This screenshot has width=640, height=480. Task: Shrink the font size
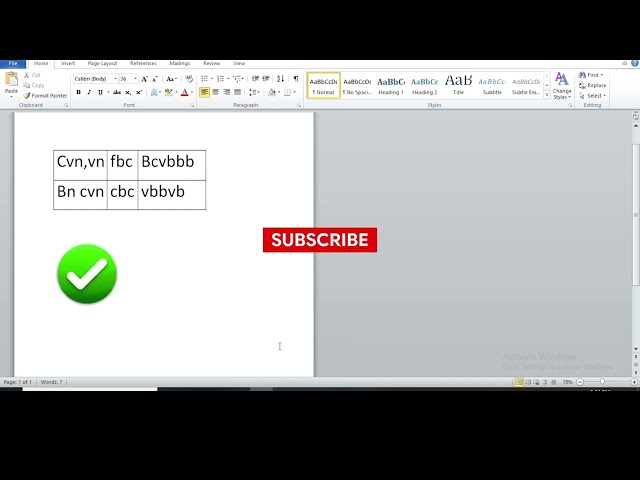pyautogui.click(x=155, y=79)
